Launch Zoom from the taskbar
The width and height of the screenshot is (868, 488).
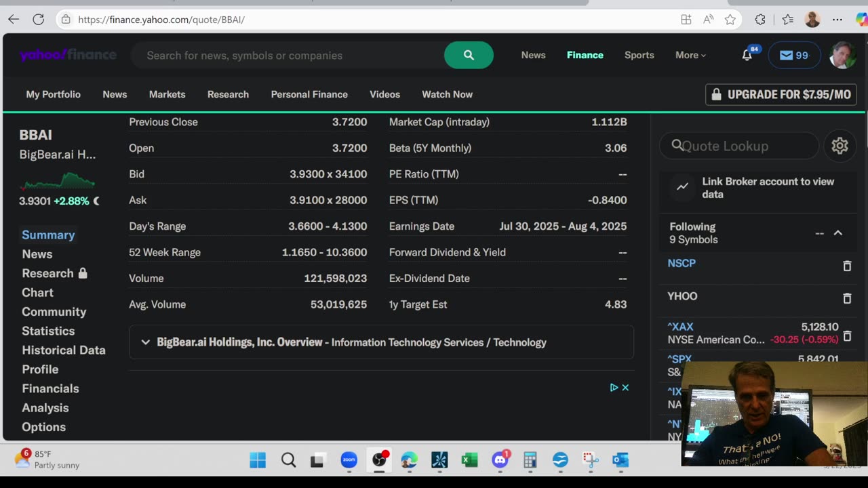[x=349, y=461]
